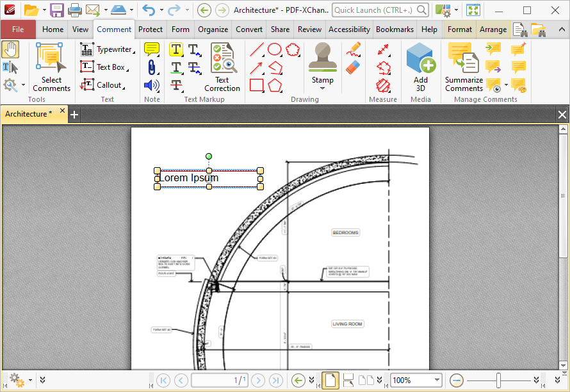Image resolution: width=570 pixels, height=392 pixels.
Task: Activate the Select Text tool
Action: pos(10,68)
